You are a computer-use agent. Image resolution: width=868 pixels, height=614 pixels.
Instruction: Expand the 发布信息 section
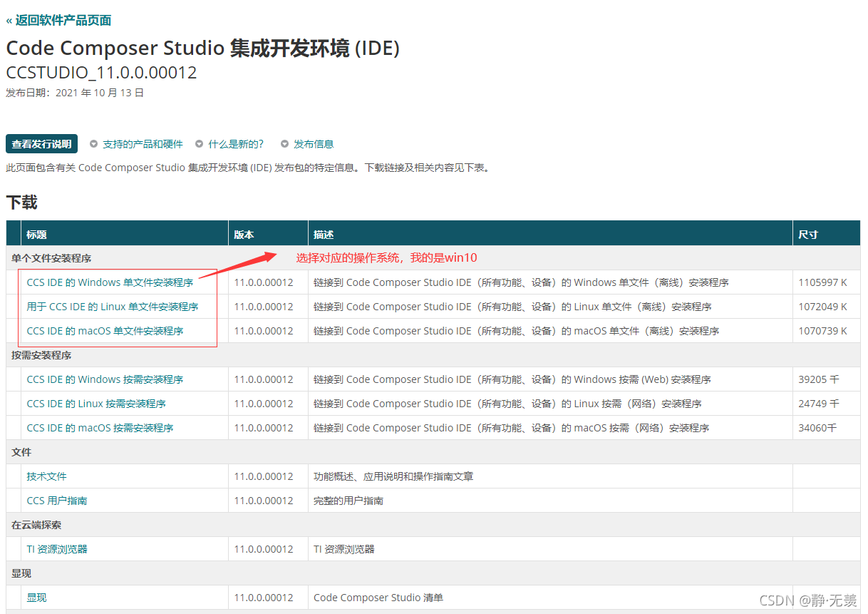(x=314, y=144)
